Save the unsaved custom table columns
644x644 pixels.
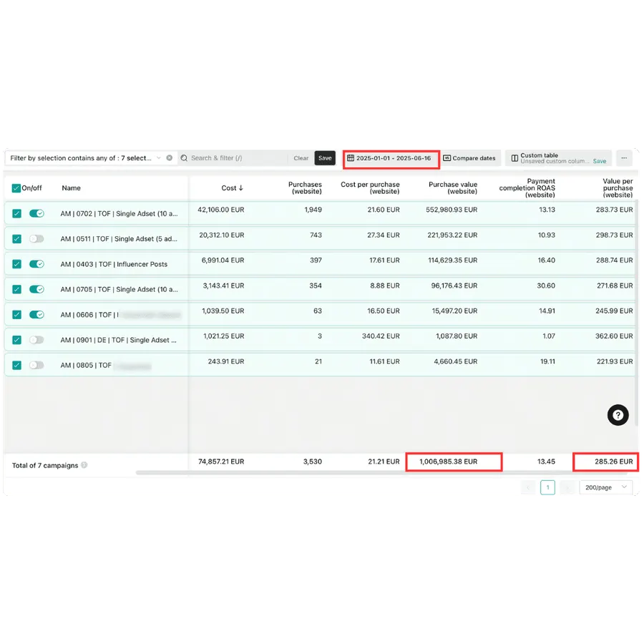(599, 162)
